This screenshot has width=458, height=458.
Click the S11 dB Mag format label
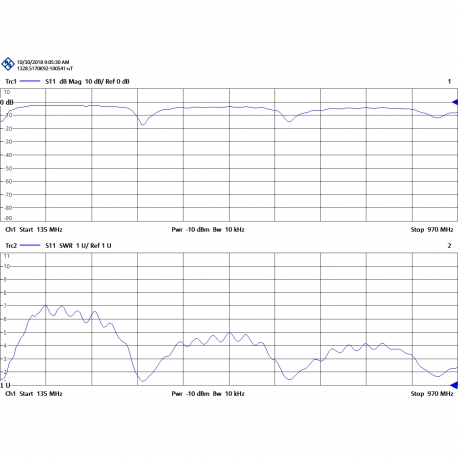63,81
